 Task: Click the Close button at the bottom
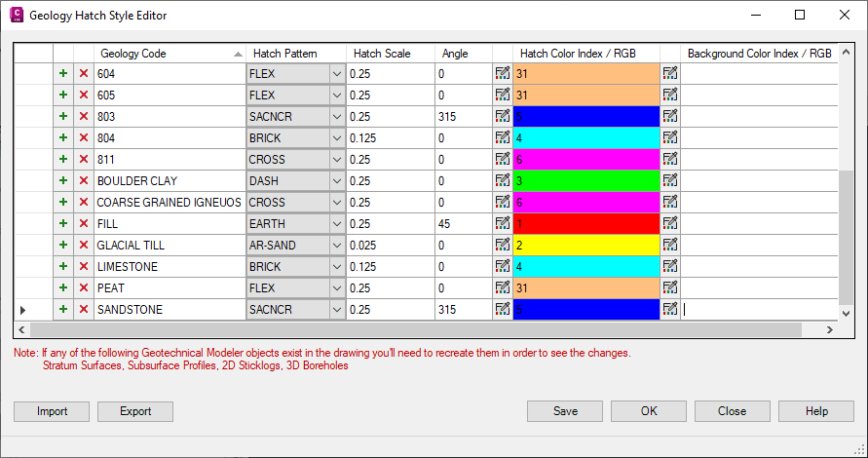[733, 411]
